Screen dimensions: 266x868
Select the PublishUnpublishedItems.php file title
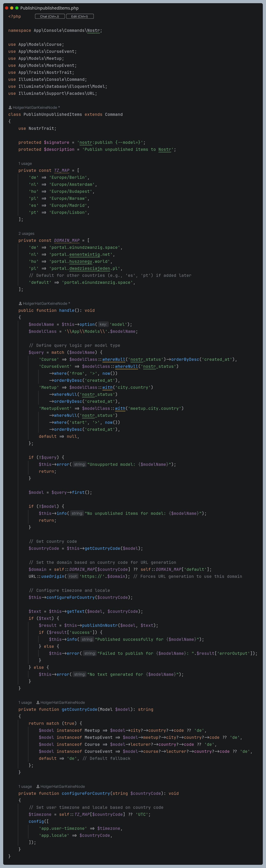pyautogui.click(x=49, y=8)
